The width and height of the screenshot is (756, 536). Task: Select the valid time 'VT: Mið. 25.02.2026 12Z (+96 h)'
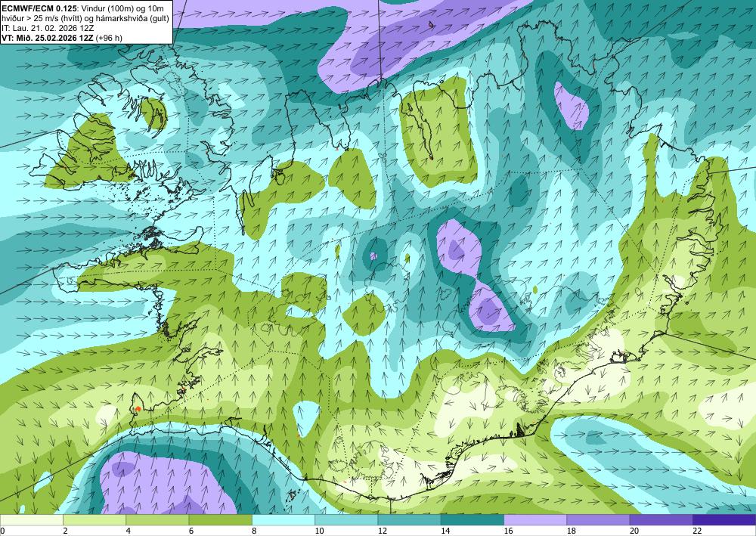(x=62, y=38)
